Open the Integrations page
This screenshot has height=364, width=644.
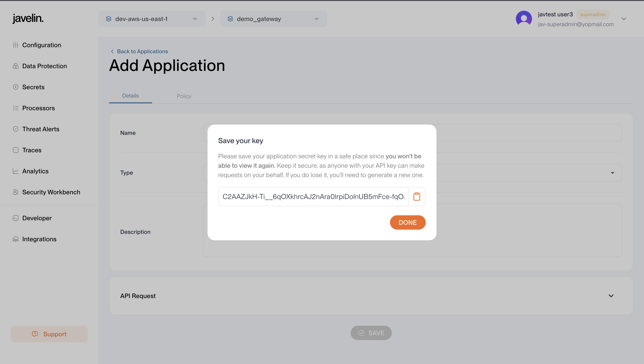(x=39, y=239)
